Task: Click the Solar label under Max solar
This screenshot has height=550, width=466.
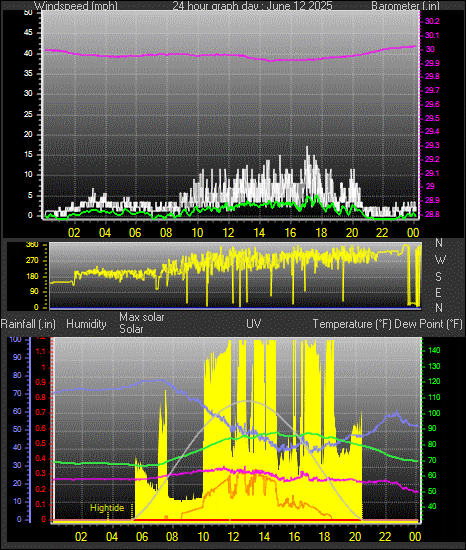Action: 131,329
